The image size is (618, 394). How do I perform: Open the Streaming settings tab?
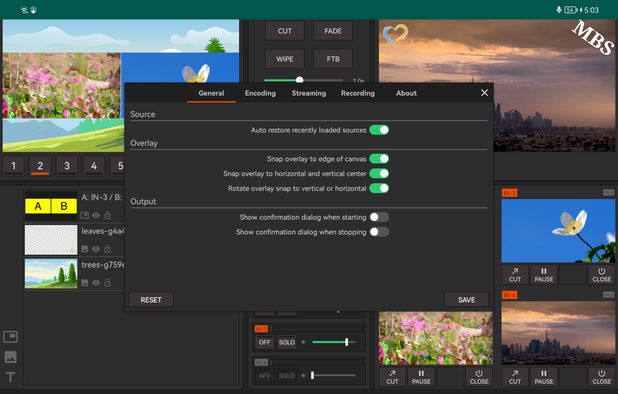309,93
